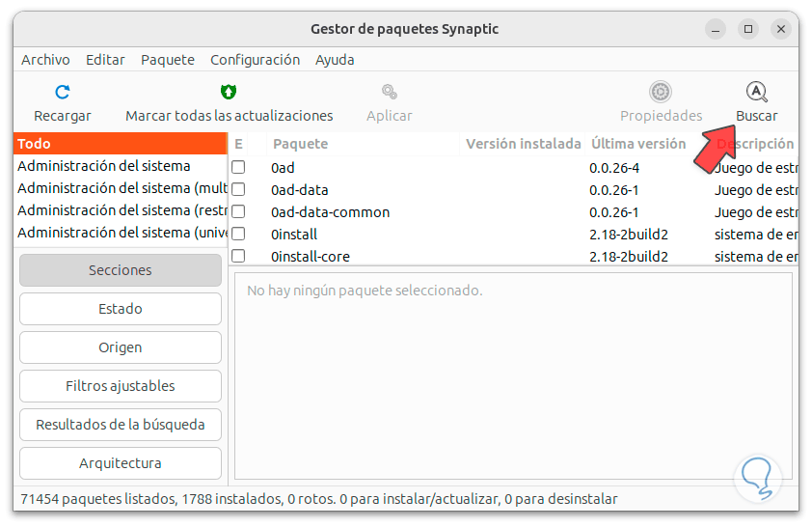Mark the 0ad package checkbox
Image resolution: width=812 pixels, height=527 pixels.
[x=238, y=167]
